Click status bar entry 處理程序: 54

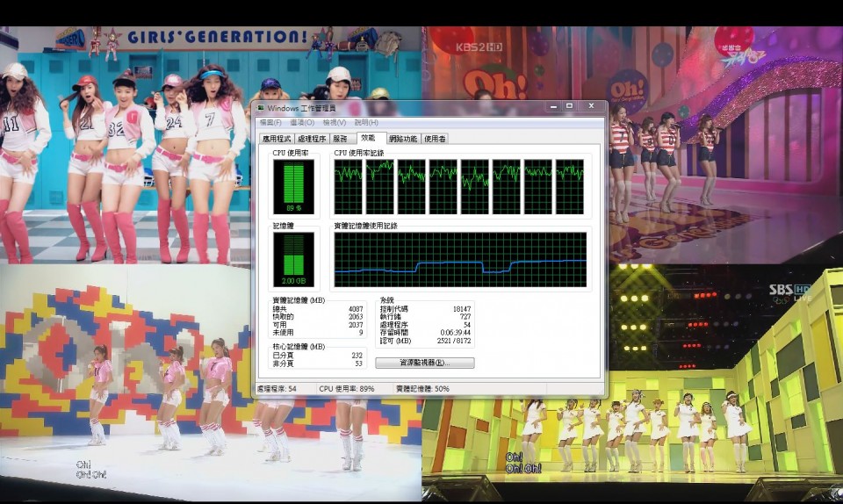[x=277, y=388]
